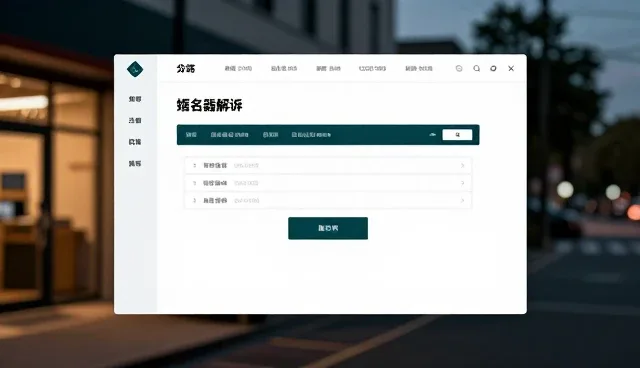The height and width of the screenshot is (368, 640).
Task: Open the first item in the left sidebar
Action: [135, 99]
